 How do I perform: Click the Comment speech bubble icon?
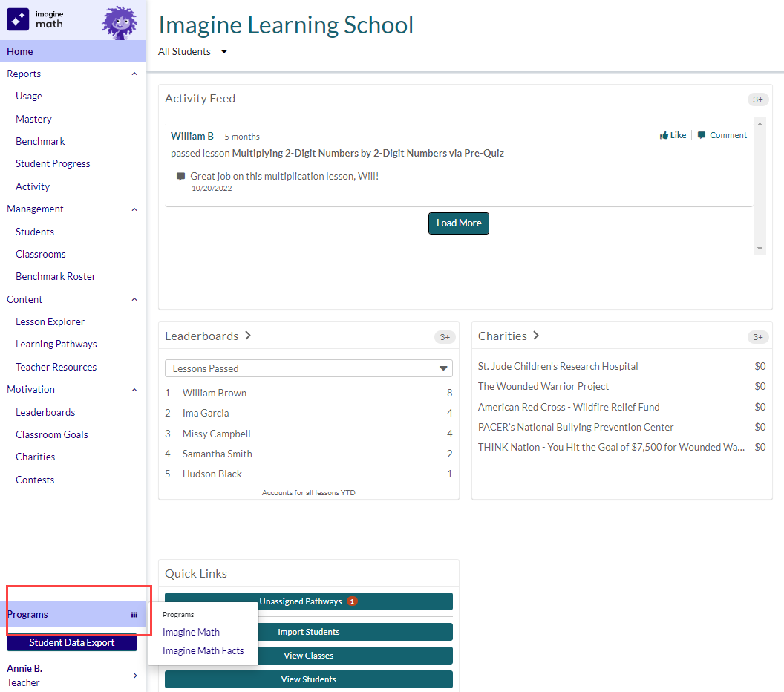point(702,135)
